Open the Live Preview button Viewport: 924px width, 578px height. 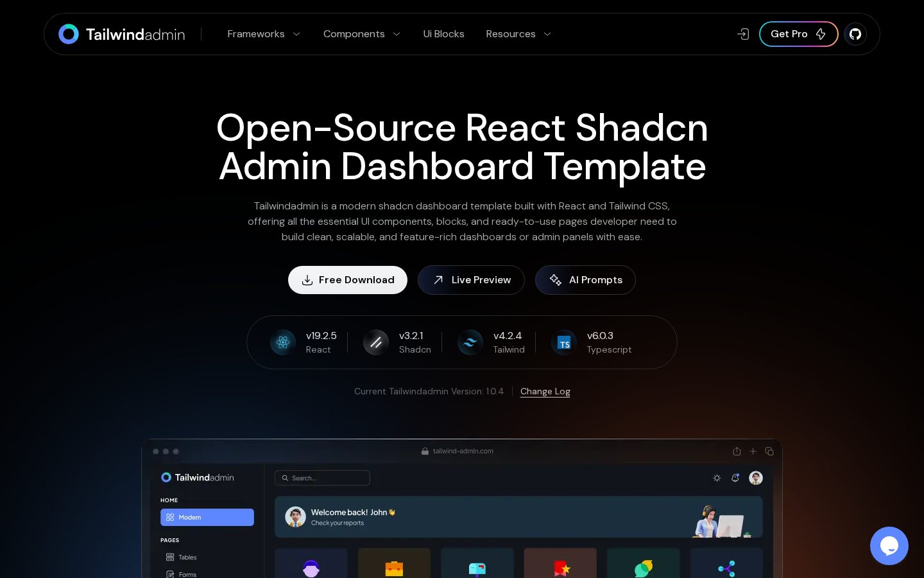[471, 280]
